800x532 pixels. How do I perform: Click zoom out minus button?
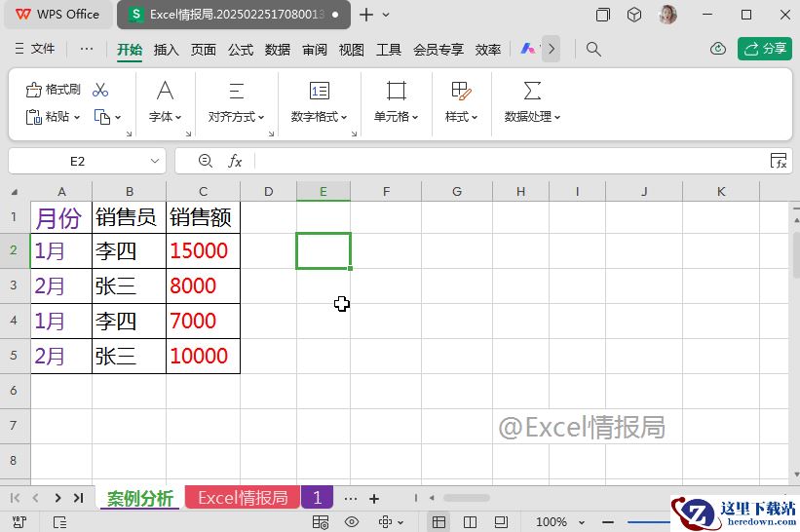coord(608,522)
